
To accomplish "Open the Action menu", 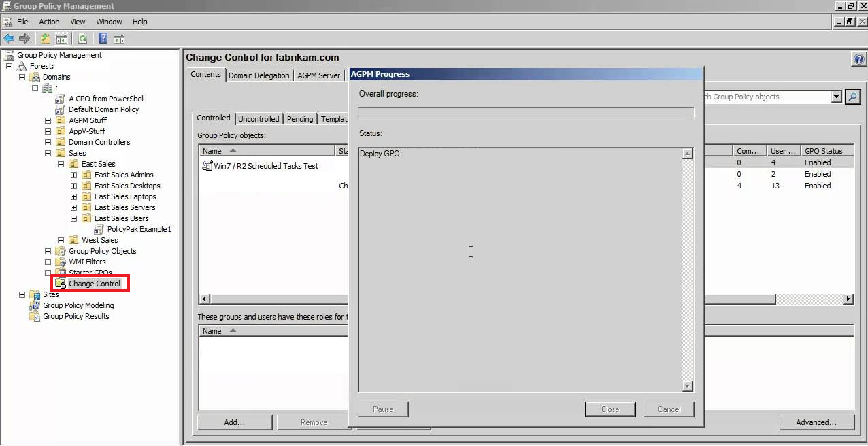I will point(49,22).
